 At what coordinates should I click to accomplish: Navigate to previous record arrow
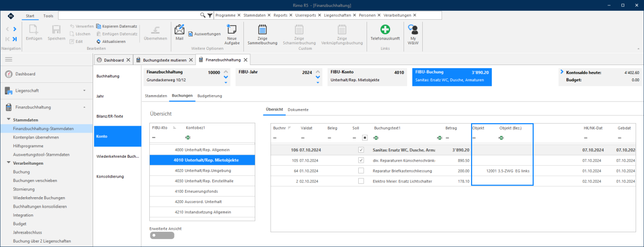point(7,29)
